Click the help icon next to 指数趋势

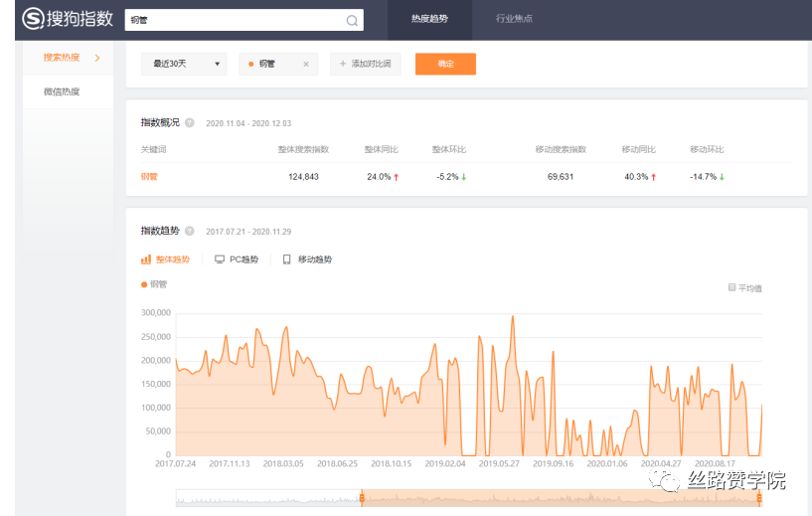189,231
